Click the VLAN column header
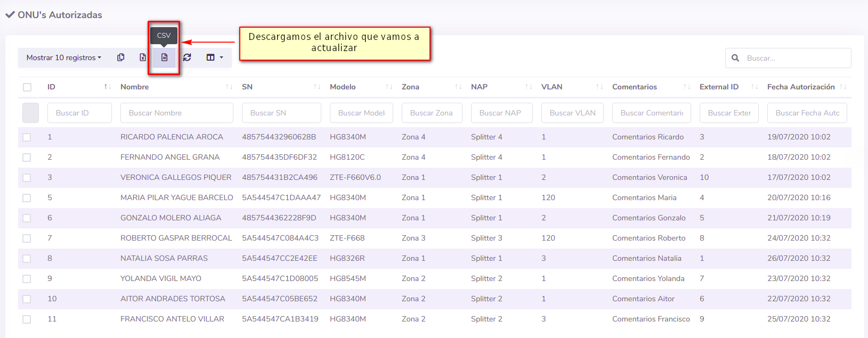Viewport: 868px width, 338px height. [x=551, y=87]
